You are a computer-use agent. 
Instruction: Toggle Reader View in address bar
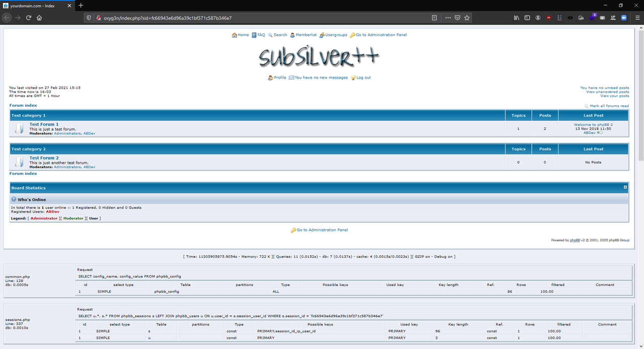point(434,18)
